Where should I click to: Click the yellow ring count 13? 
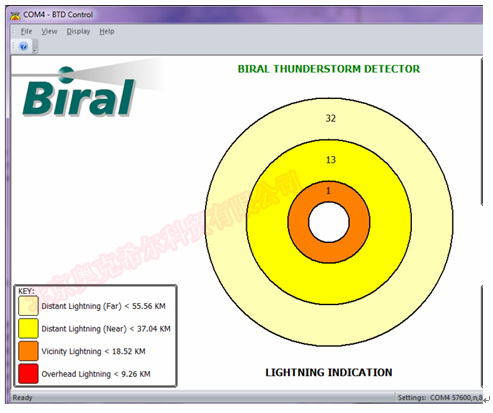331,160
